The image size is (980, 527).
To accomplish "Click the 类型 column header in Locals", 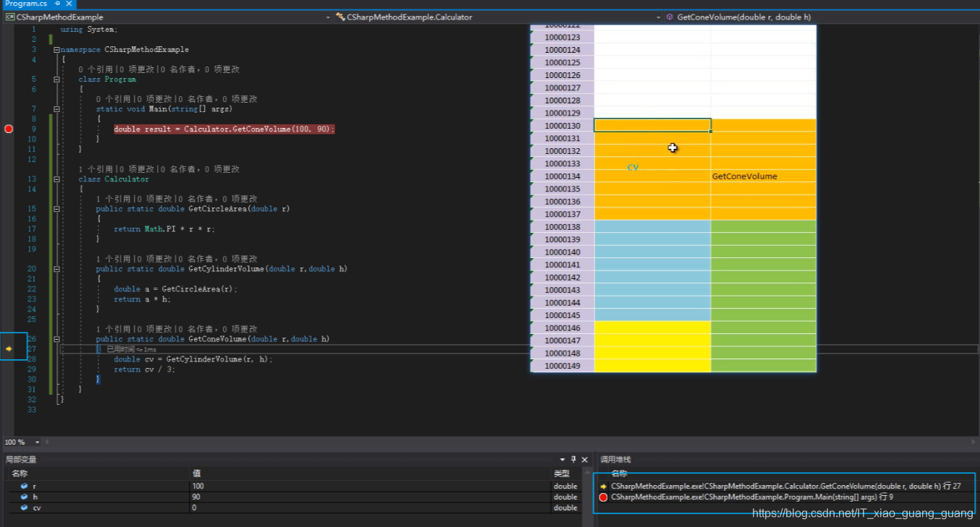I will (x=562, y=474).
